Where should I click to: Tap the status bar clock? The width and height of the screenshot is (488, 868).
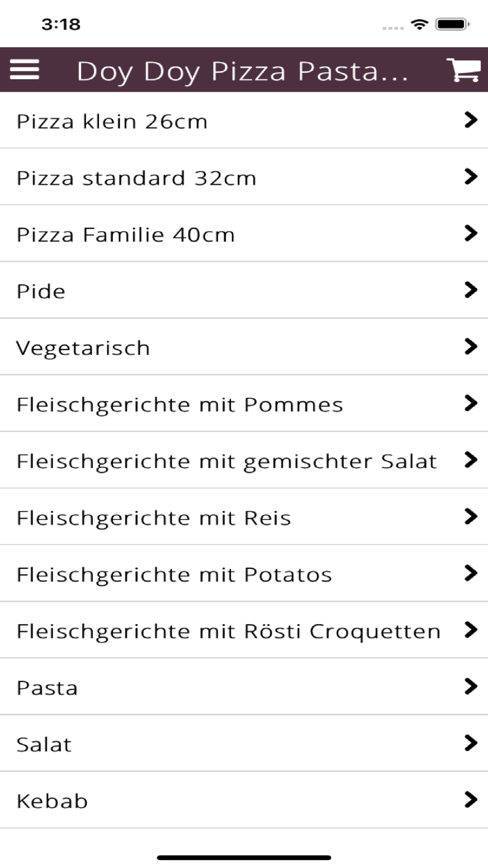tap(61, 24)
